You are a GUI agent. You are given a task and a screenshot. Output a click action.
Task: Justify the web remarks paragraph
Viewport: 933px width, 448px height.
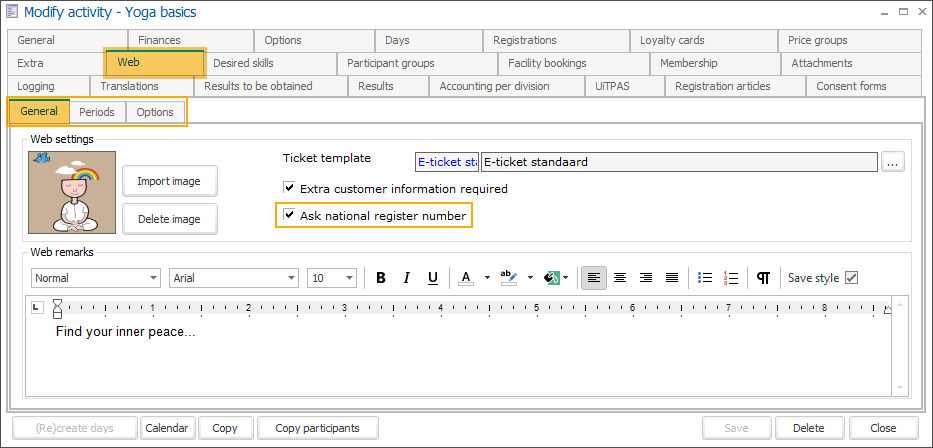672,278
